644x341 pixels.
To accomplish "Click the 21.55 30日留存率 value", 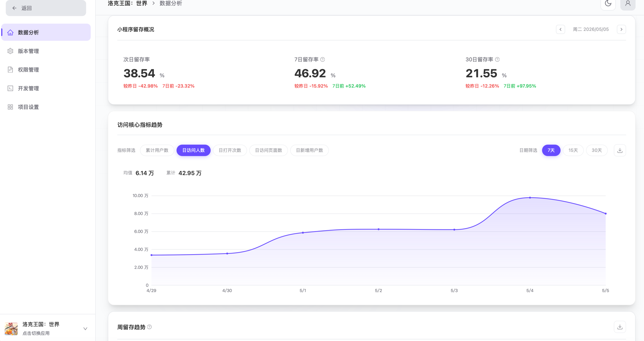I will [481, 73].
